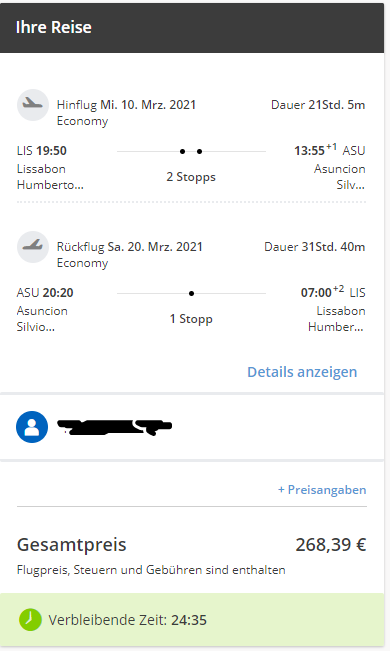Click the return flight landing plane icon

pyautogui.click(x=33, y=247)
